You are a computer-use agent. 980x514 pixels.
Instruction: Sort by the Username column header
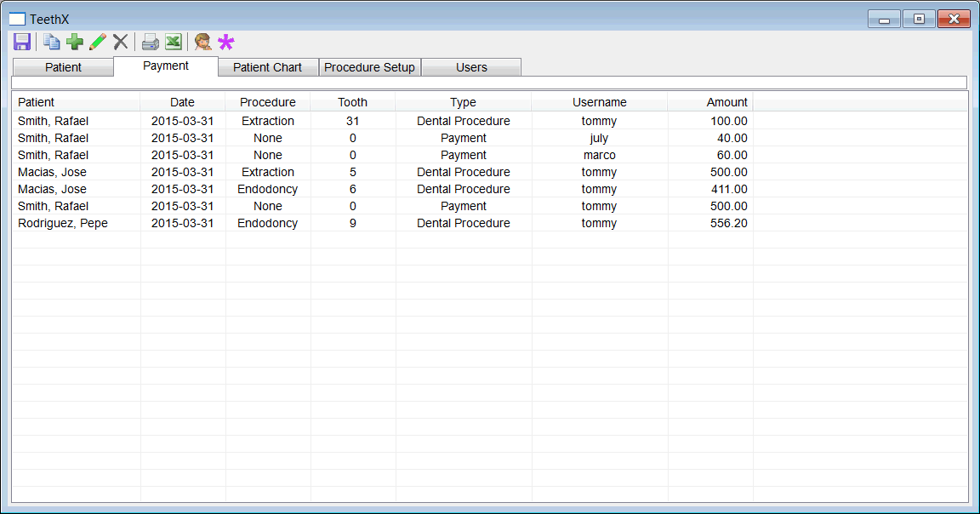(600, 102)
